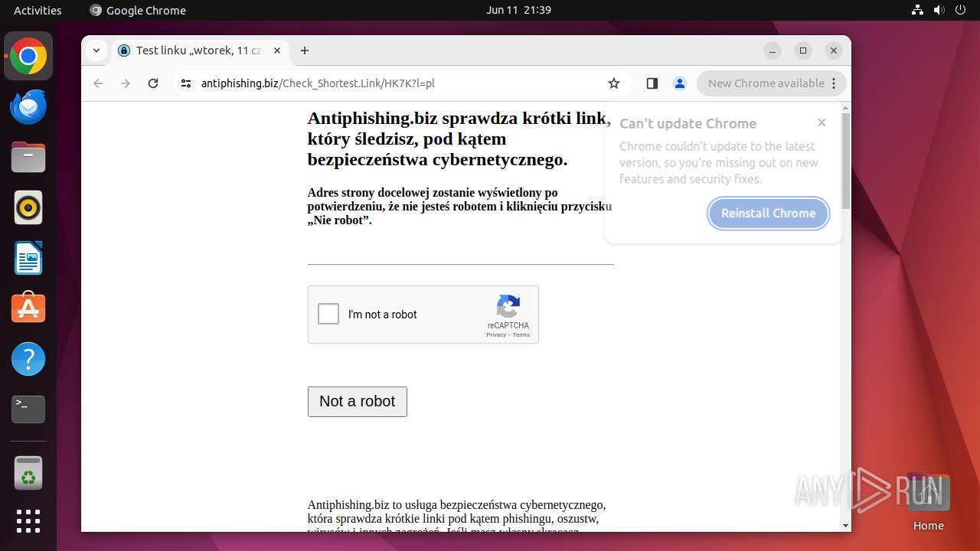Open a new Chrome tab
Viewport: 980px width, 551px height.
tap(305, 51)
